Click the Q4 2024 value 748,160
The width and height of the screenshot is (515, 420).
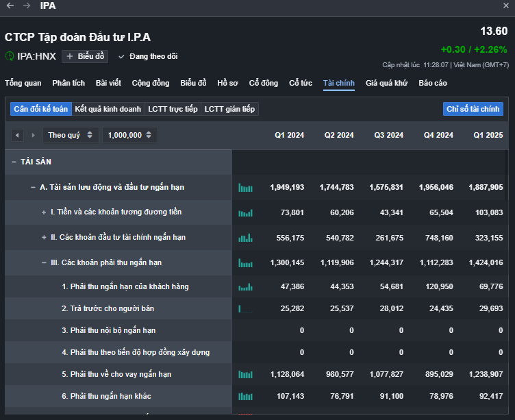[439, 238]
